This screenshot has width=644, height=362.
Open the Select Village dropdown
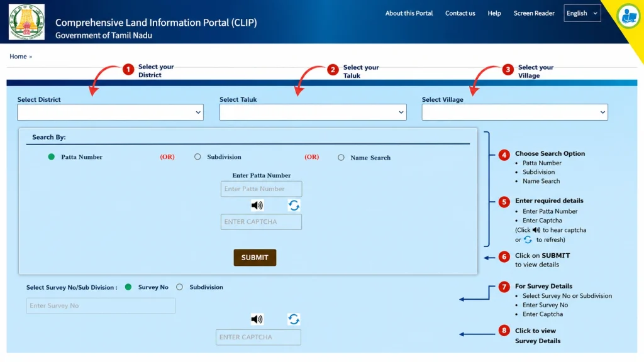pyautogui.click(x=514, y=112)
